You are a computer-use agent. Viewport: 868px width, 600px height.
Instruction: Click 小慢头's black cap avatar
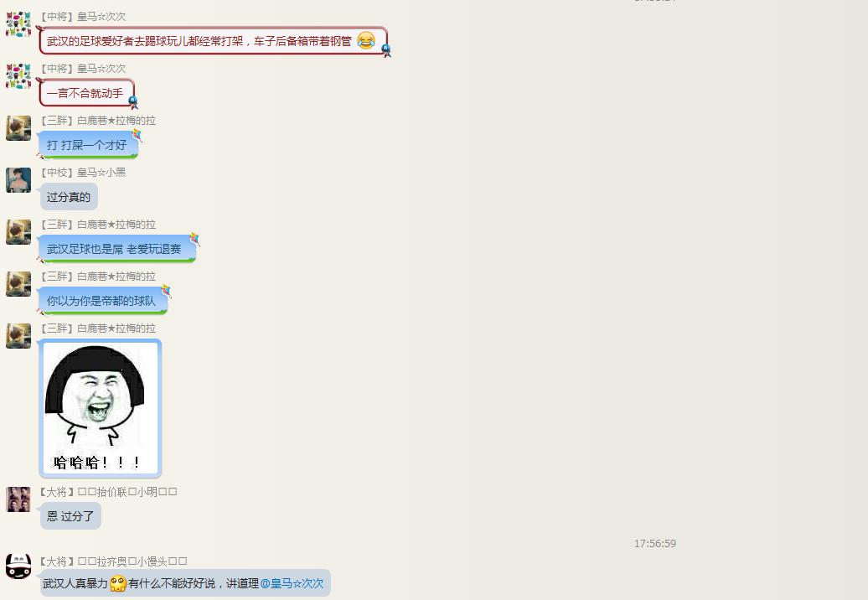click(18, 569)
